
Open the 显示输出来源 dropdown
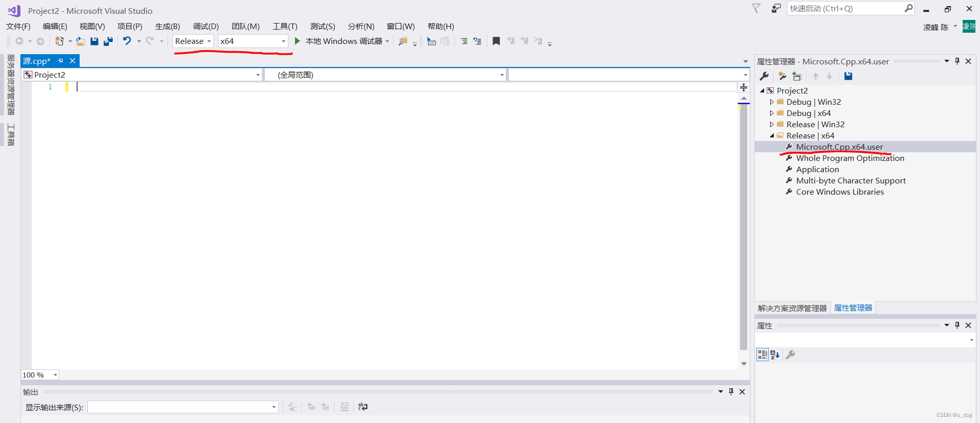(x=183, y=407)
